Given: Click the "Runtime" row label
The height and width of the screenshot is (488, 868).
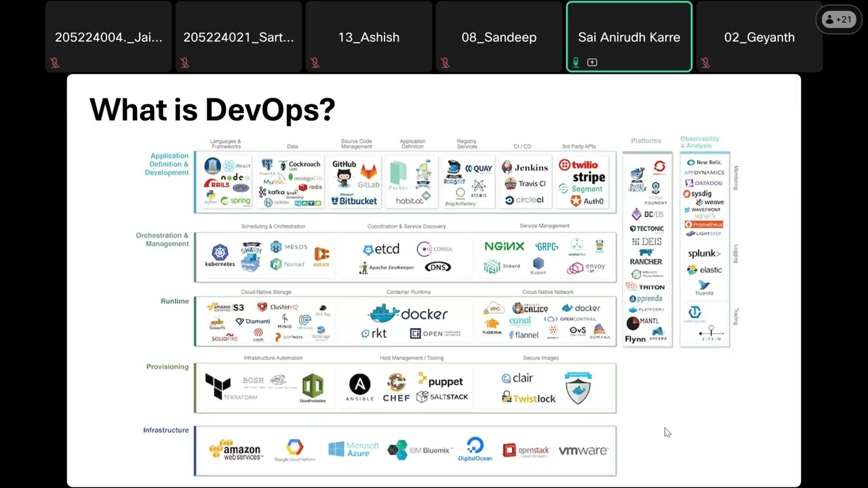Looking at the screenshot, I should (175, 301).
